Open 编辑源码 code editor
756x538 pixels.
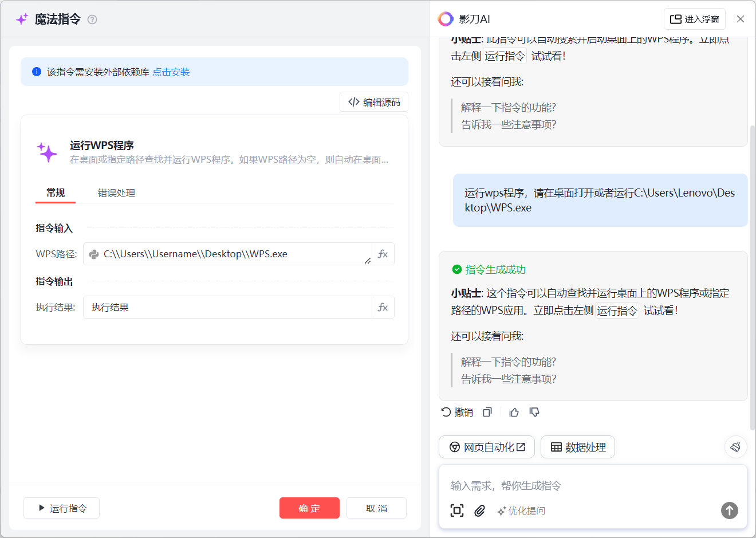374,102
